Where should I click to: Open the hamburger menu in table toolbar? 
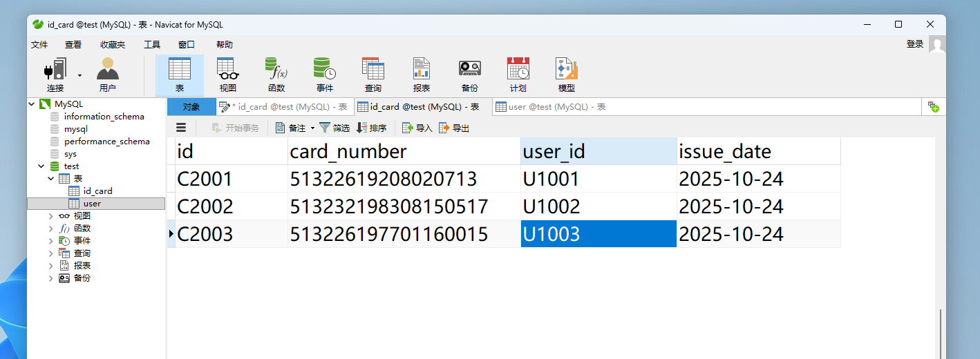181,128
